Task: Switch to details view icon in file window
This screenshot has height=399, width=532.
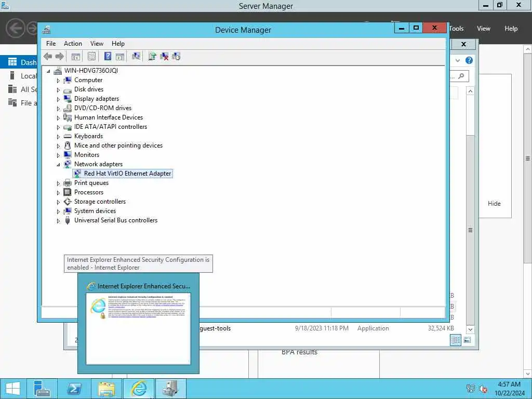Action: [x=456, y=340]
